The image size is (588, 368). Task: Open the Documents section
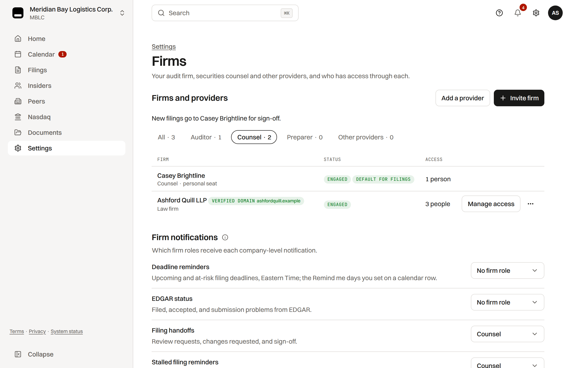[x=66, y=132]
